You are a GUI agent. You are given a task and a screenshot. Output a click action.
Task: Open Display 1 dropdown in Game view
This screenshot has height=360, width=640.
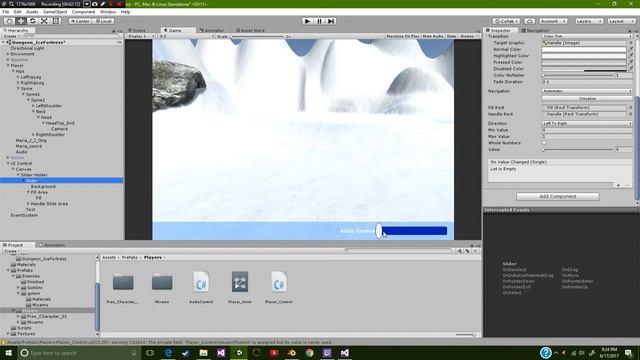pos(140,36)
